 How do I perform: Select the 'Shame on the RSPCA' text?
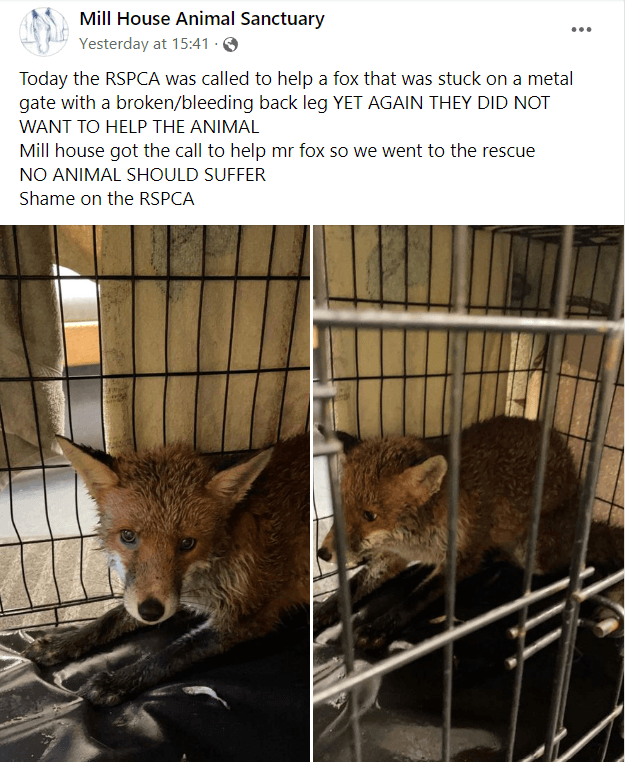[x=106, y=199]
